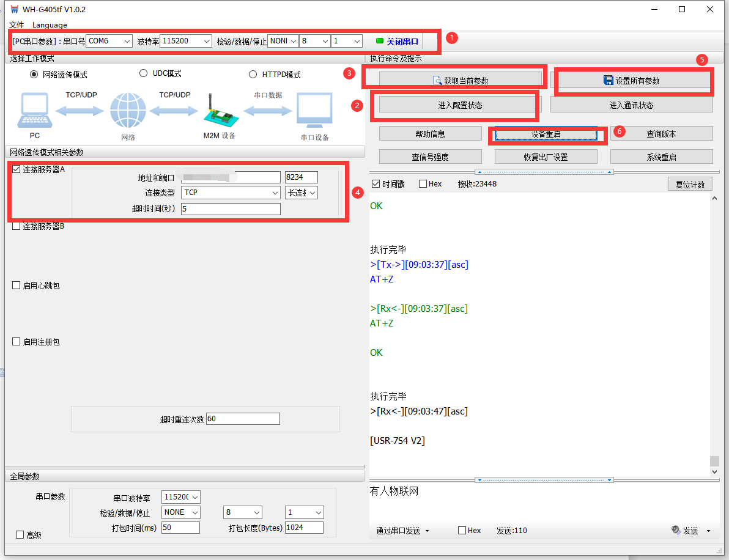
Task: Open the 串口号 COM6 dropdown
Action: (127, 42)
